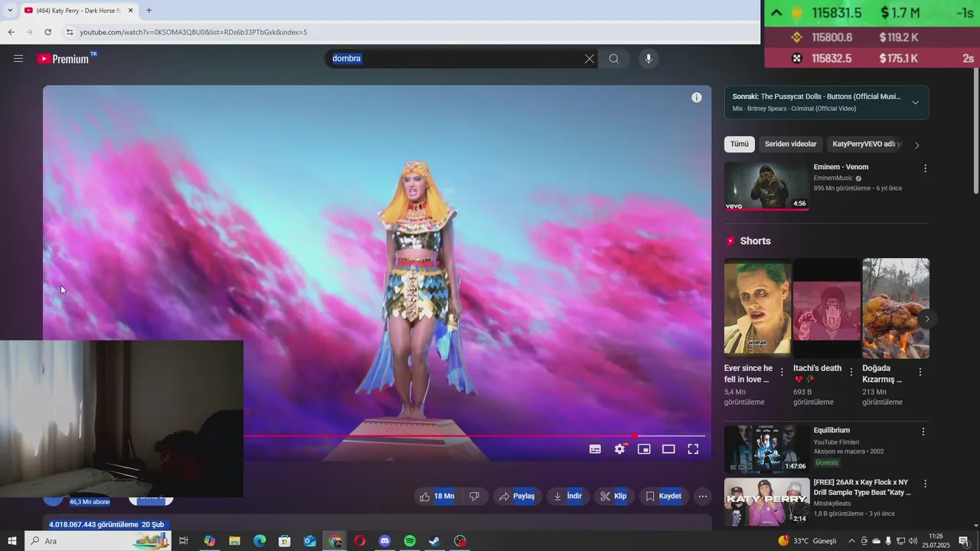Select the KatyPerryVEVO filter chip
Screen dimensions: 980x551
click(866, 145)
